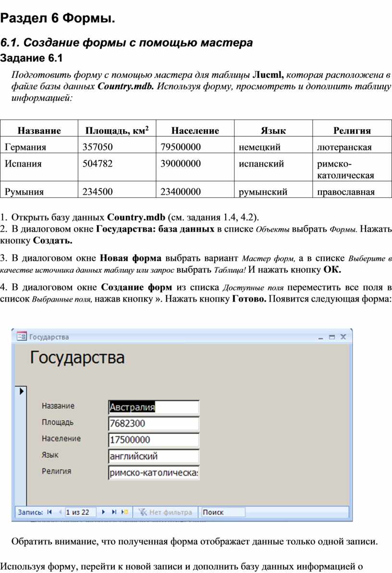The image size is (392, 573).
Task: Maximize the Государства form window
Action: (x=331, y=337)
